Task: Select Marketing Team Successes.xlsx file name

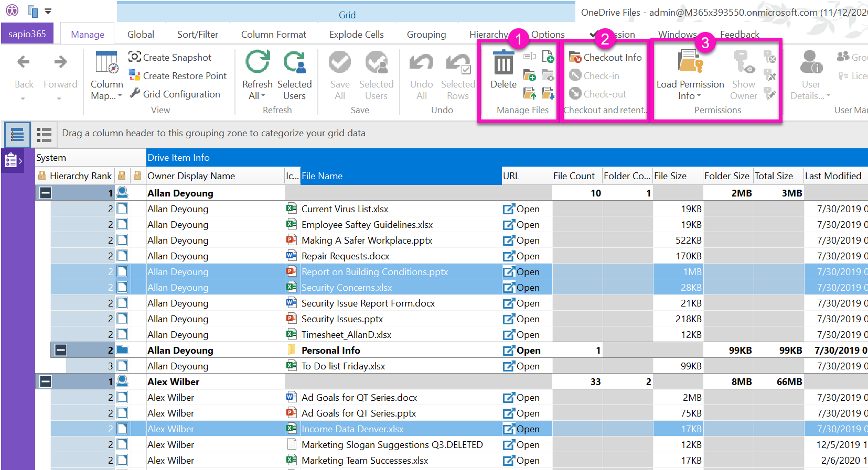Action: click(x=365, y=460)
